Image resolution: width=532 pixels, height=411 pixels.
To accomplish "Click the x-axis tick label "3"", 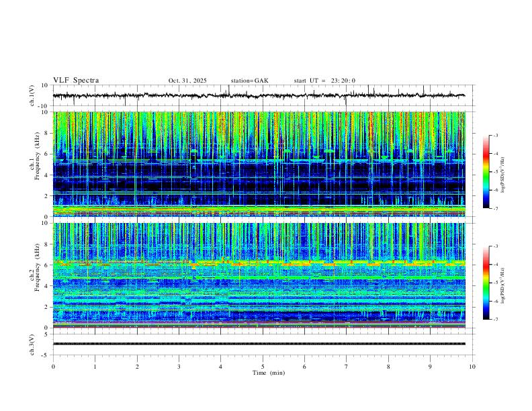I will (x=179, y=367).
